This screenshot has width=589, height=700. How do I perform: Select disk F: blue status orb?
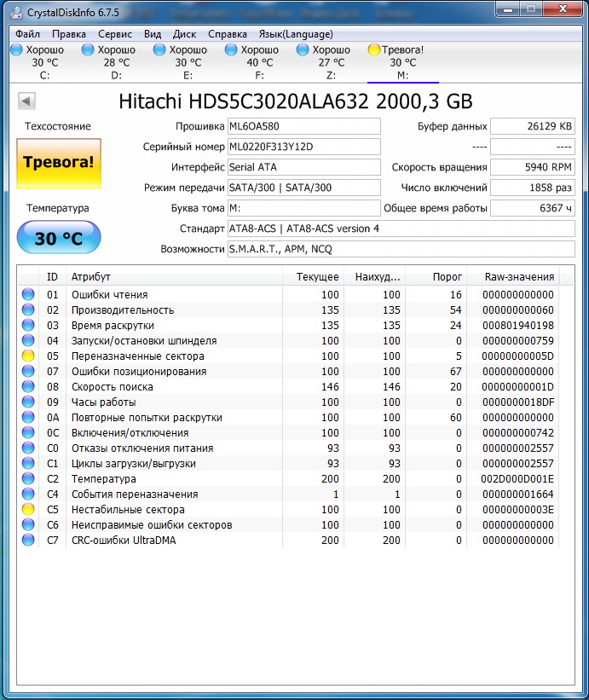231,49
